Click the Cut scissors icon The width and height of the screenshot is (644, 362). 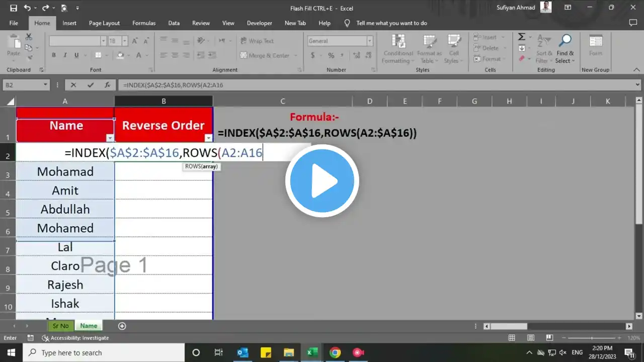click(29, 37)
